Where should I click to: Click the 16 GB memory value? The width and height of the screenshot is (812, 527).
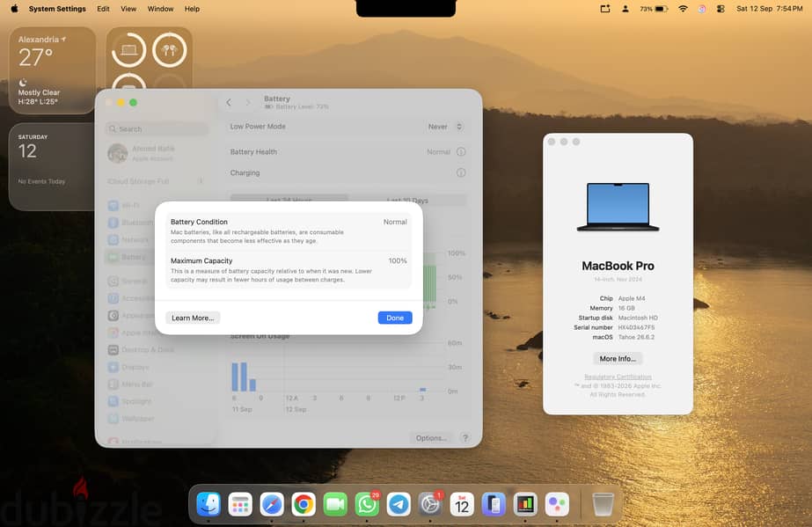(x=626, y=308)
